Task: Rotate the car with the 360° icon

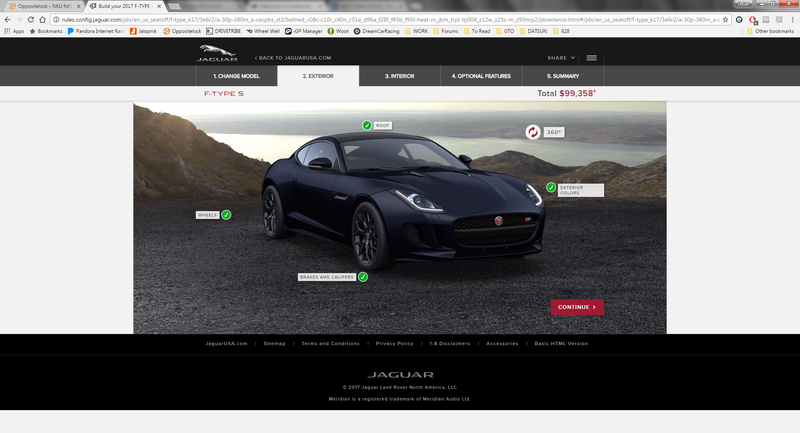Action: [533, 132]
